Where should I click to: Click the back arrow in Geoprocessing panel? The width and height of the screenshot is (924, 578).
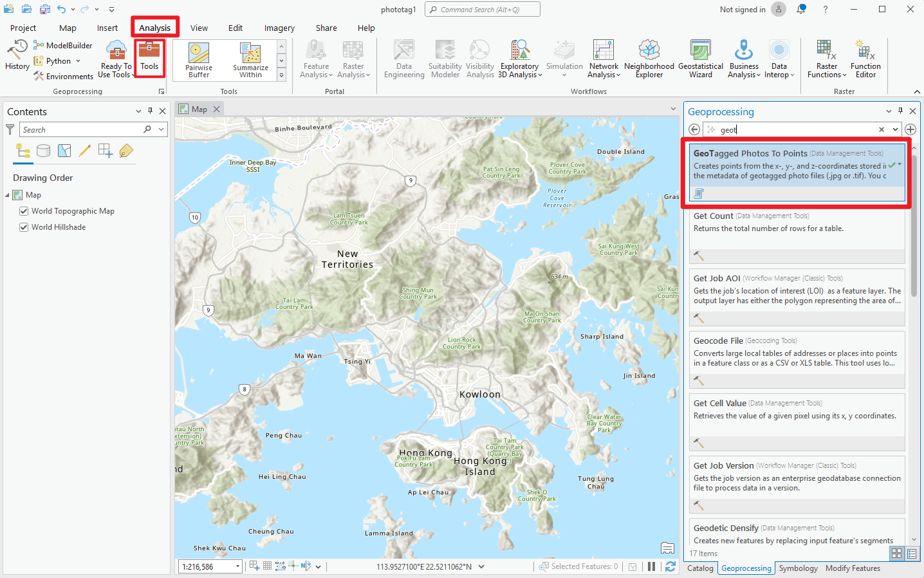point(694,129)
